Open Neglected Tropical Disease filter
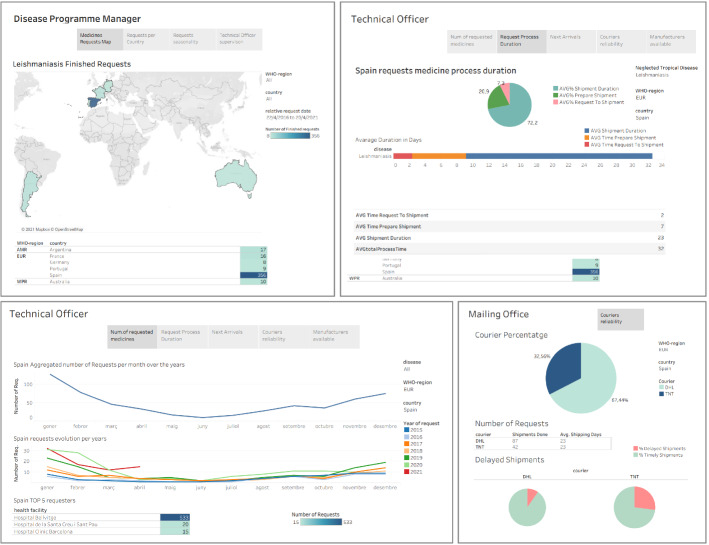Image resolution: width=709 pixels, height=545 pixels. pos(666,71)
